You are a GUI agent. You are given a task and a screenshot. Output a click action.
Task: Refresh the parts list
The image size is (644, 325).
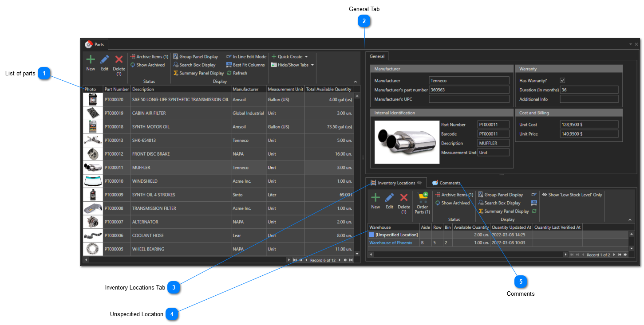[237, 73]
